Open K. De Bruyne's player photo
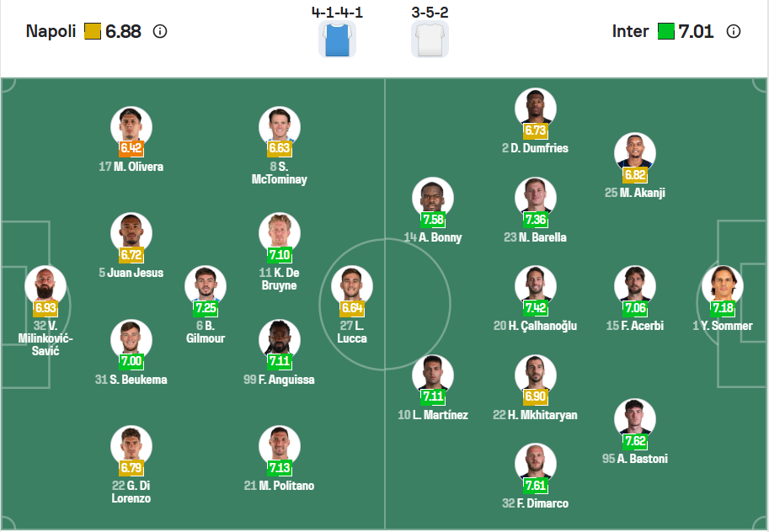The width and height of the screenshot is (769, 532). (x=280, y=231)
